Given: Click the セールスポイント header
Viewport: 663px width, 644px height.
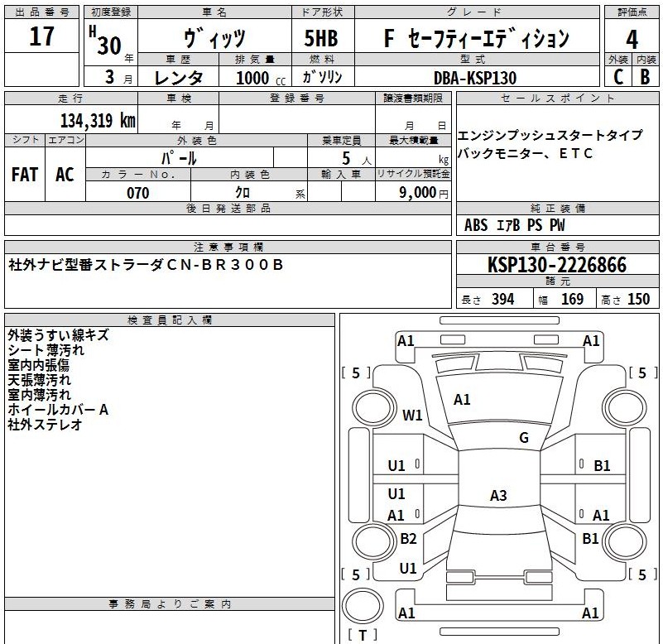Looking at the screenshot, I should (558, 99).
